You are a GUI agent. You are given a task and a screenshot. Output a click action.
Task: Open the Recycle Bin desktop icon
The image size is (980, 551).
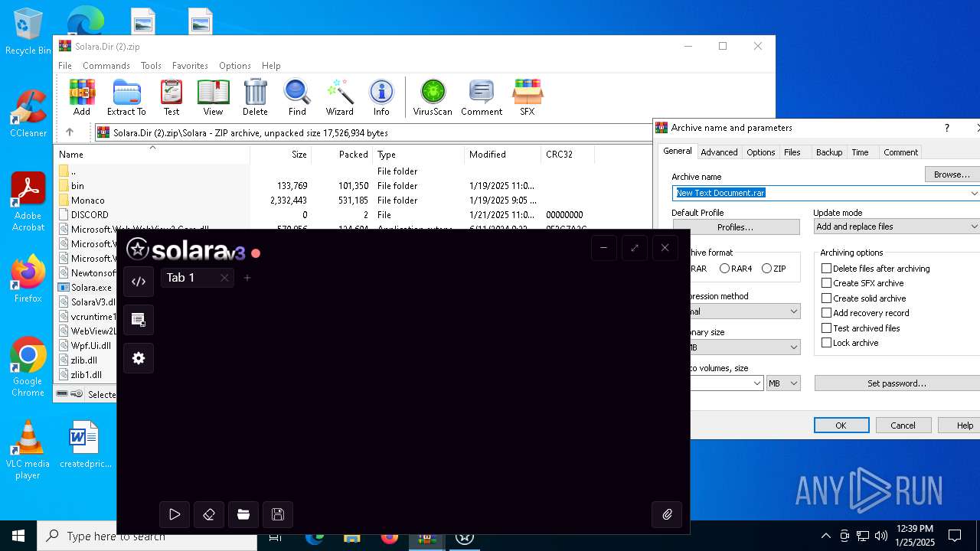[28, 32]
